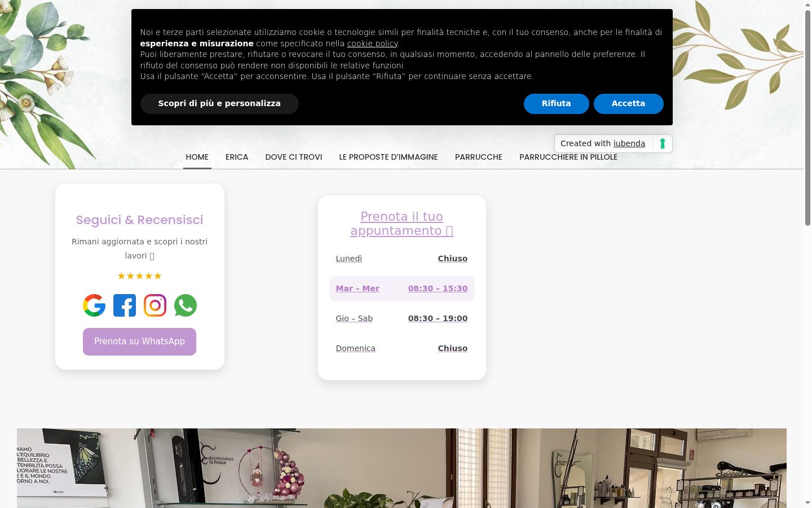
Task: Select the Mar – Mer schedule label
Action: 358,288
